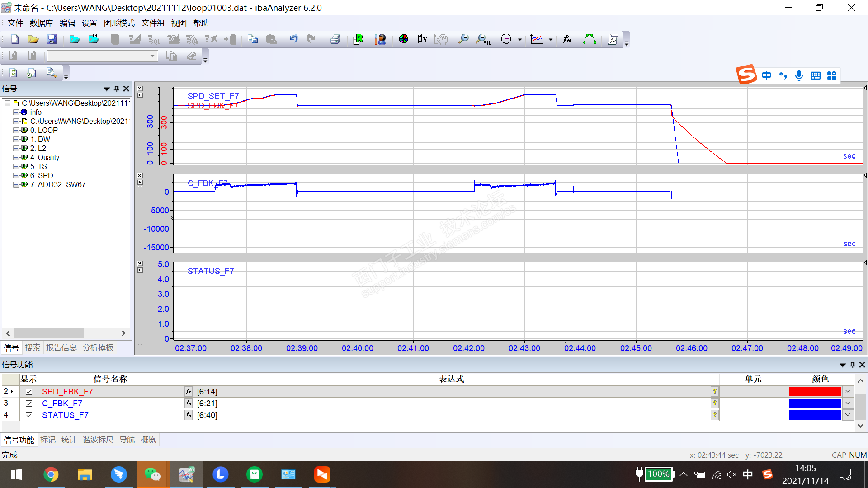Click the Print toolbar icon
The image size is (868, 488).
click(335, 39)
